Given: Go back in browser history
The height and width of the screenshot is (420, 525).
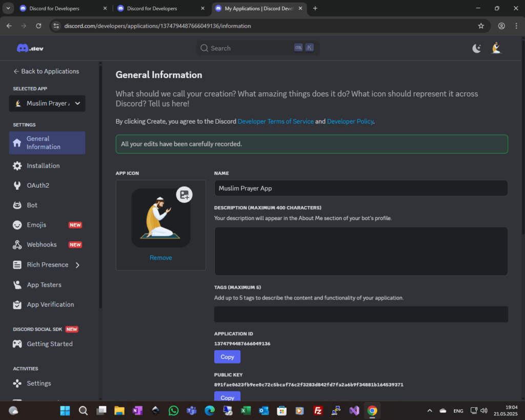Looking at the screenshot, I should click(9, 26).
